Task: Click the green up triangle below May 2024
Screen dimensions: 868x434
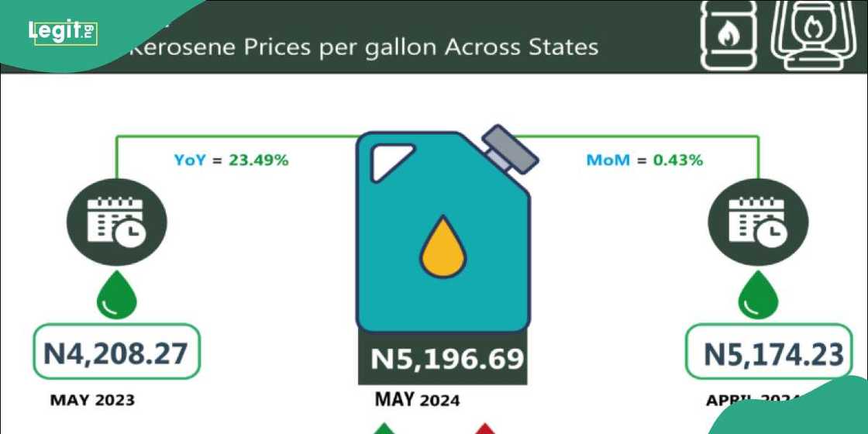Action: point(385,429)
